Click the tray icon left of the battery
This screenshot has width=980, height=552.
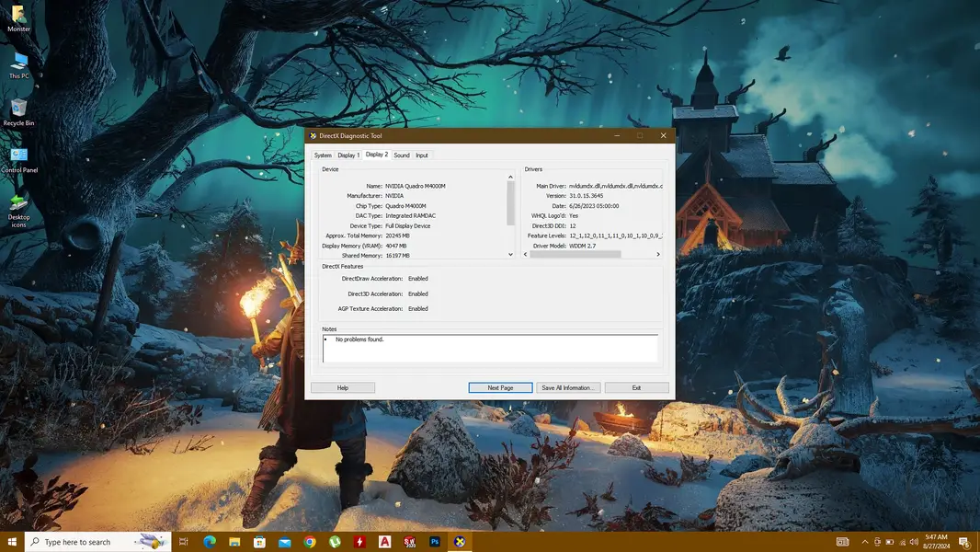coord(877,542)
